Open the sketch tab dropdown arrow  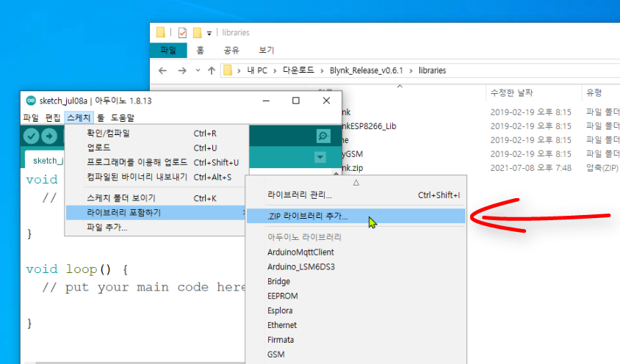tap(320, 157)
